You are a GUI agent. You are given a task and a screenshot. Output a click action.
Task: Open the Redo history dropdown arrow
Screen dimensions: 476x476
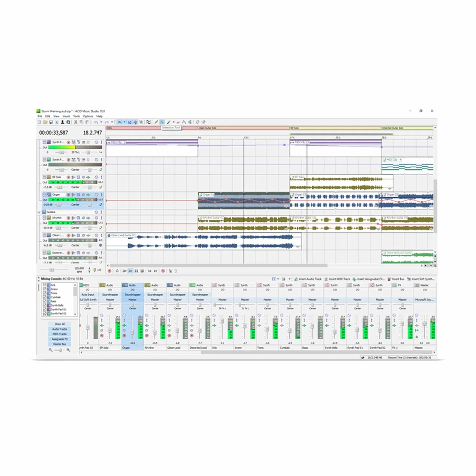pyautogui.click(x=112, y=122)
